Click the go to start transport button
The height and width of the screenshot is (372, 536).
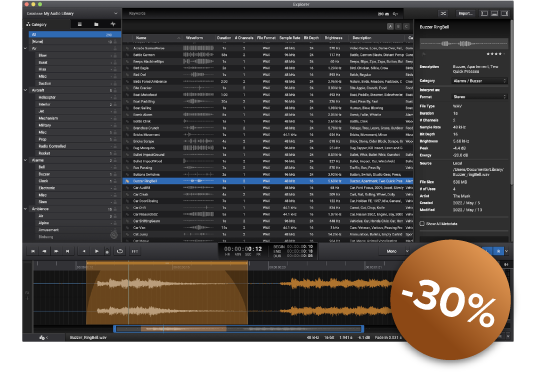click(33, 251)
